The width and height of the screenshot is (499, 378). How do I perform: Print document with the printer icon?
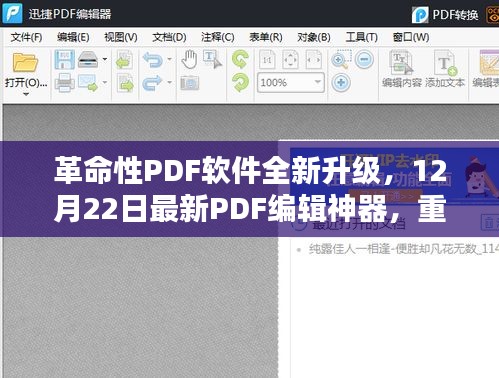[x=64, y=82]
